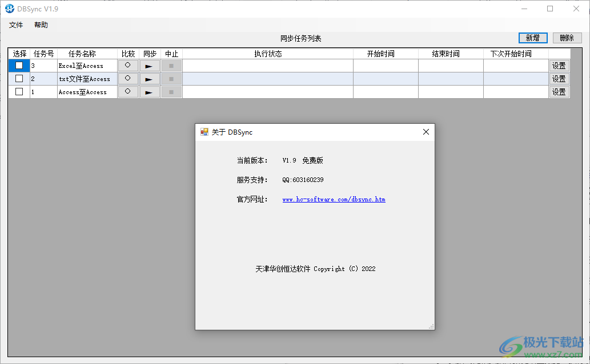Screen dimensions: 590x364
Task: Click stop square for Access至Access task
Action: [x=171, y=92]
